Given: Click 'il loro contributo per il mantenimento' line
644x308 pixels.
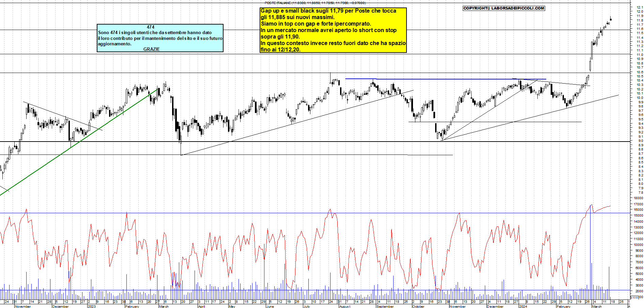Looking at the screenshot, I should click(x=160, y=38).
